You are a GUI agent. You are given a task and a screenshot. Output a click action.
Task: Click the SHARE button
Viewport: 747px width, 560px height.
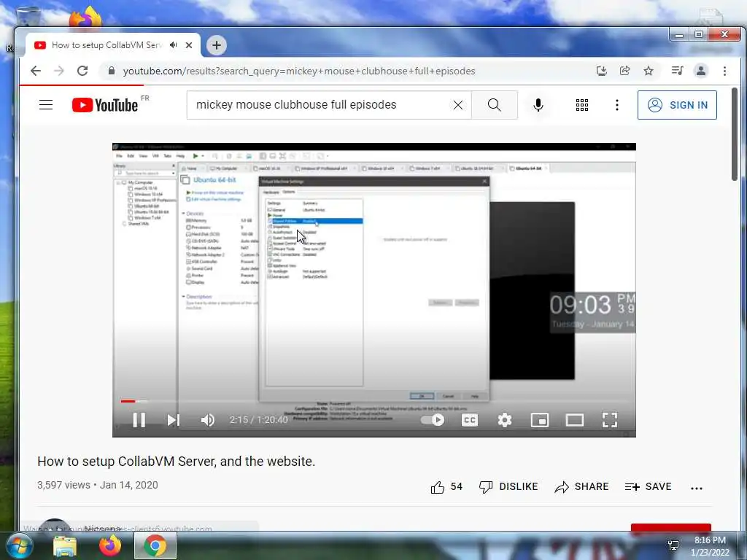click(581, 486)
